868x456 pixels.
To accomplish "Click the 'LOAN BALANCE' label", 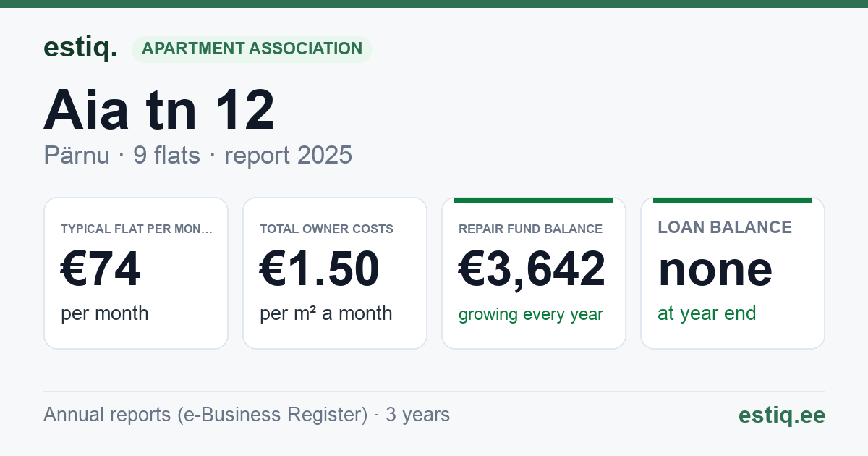I will tap(725, 227).
